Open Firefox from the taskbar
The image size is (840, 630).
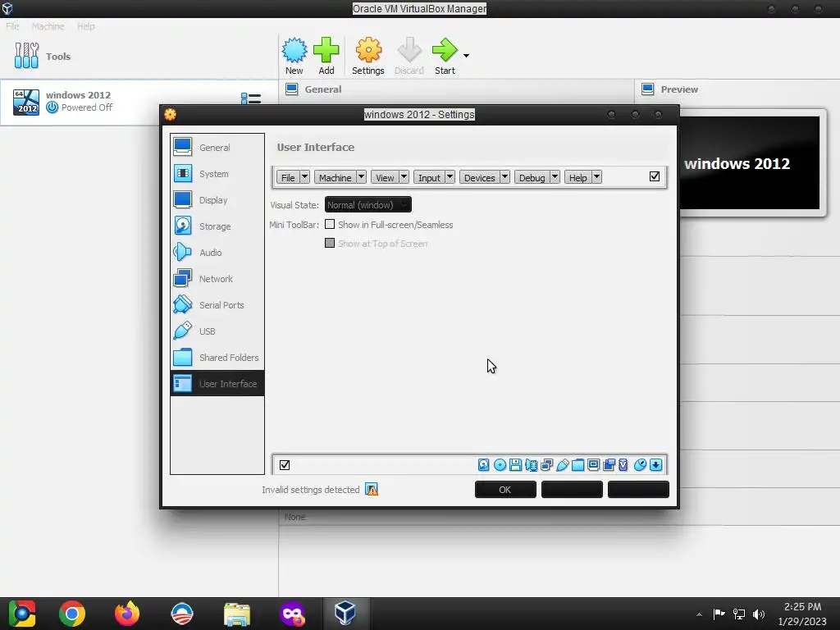click(x=127, y=614)
